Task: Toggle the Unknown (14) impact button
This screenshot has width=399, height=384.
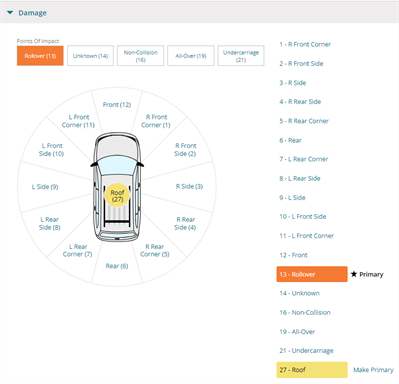Action: tap(90, 56)
